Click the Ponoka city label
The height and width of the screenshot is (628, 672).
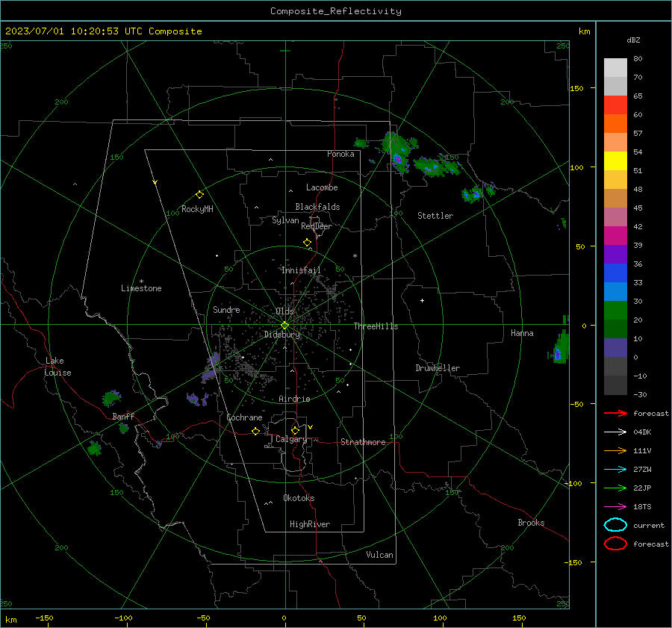point(340,154)
